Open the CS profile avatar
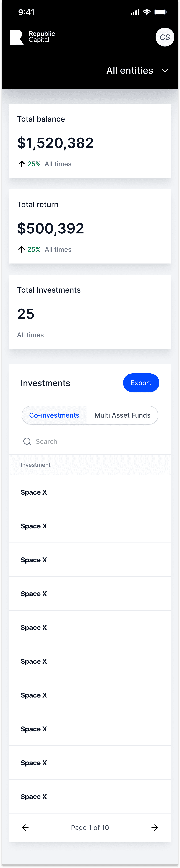Viewport: 180px width, 868px height. (164, 37)
